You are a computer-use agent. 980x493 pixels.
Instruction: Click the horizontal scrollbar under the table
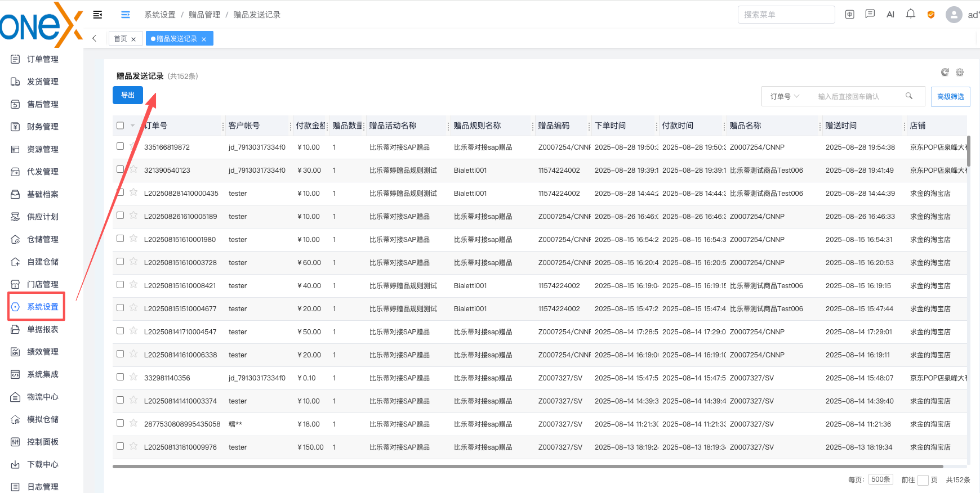click(528, 466)
